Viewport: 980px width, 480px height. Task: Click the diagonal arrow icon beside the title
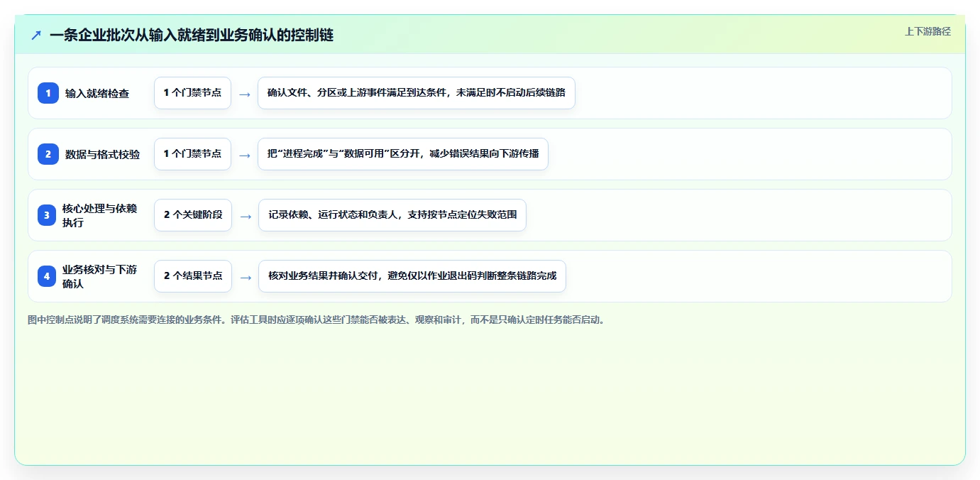(x=36, y=35)
